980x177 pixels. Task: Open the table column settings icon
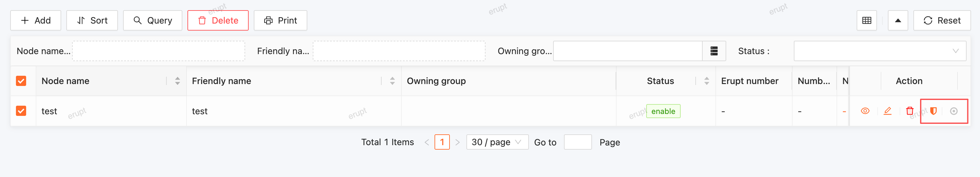867,20
